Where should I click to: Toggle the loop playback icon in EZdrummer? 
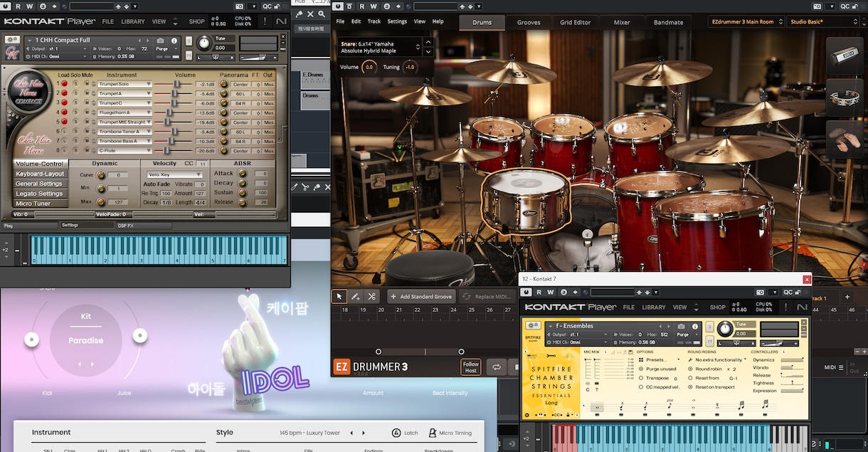tap(496, 367)
